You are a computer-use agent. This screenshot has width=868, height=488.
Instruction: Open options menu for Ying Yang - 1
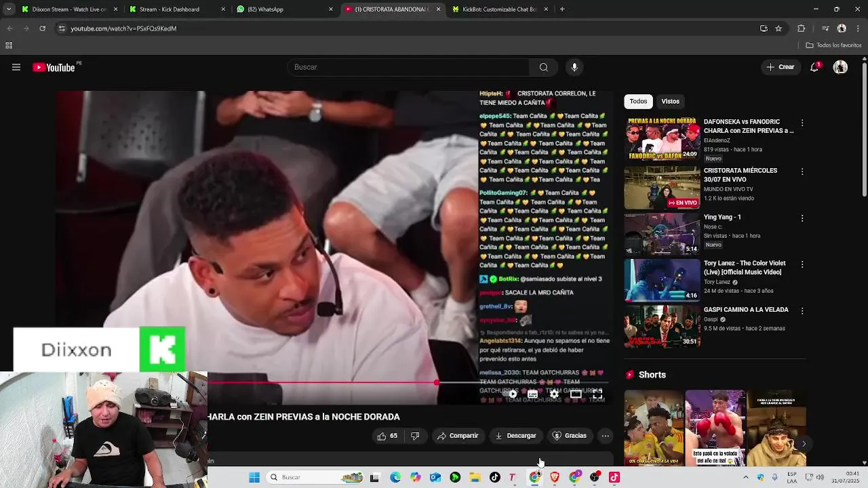click(802, 218)
